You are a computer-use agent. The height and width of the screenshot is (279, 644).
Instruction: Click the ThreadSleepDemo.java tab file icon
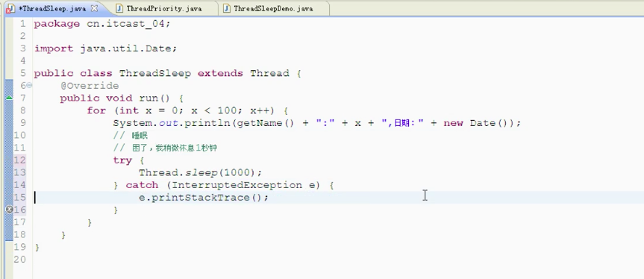pyautogui.click(x=227, y=8)
